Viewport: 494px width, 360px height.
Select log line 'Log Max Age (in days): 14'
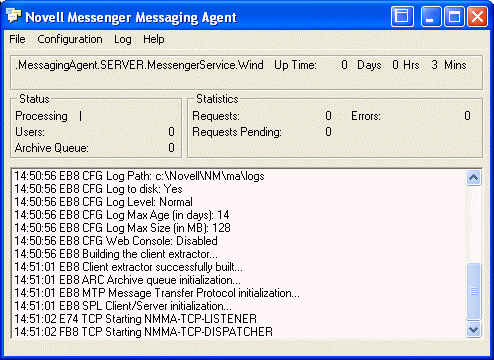click(122, 215)
